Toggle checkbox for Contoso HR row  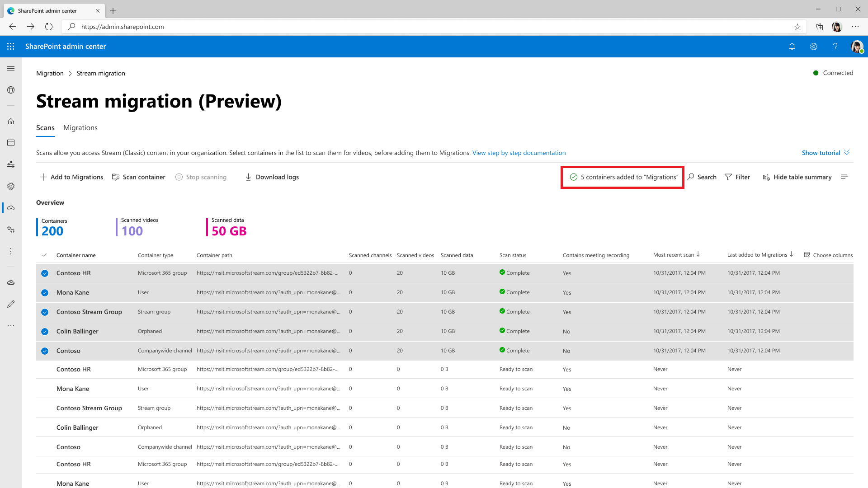pos(45,273)
